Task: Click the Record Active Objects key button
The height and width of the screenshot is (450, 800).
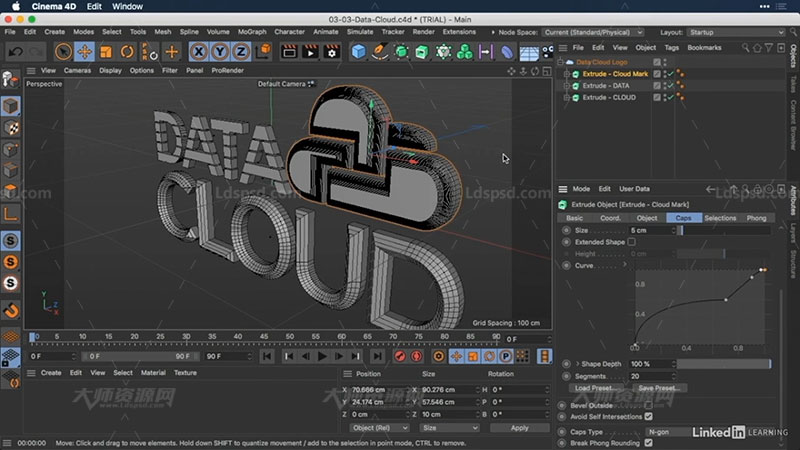Action: pos(400,356)
